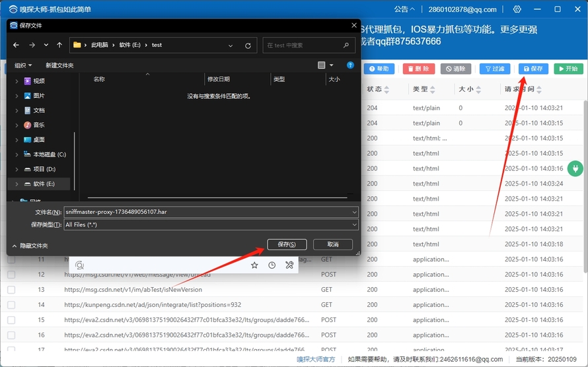Open the 组织 menu in save dialog
The image size is (588, 367).
tap(23, 65)
